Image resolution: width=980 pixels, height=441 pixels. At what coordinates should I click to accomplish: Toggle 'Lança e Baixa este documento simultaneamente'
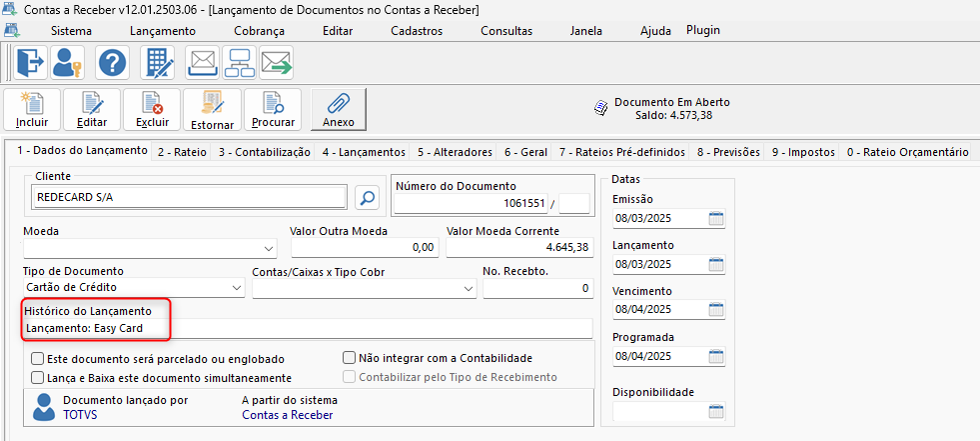(38, 378)
